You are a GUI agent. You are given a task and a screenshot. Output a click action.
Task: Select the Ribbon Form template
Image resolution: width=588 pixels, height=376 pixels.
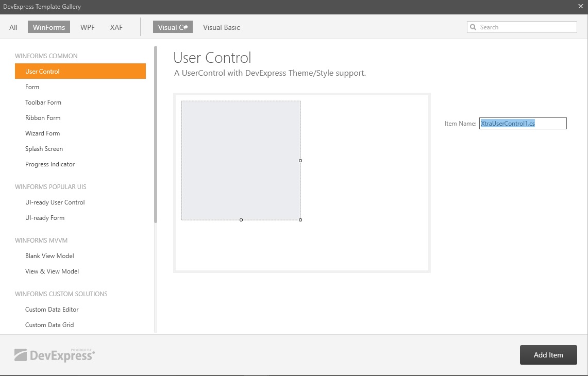click(x=80, y=118)
